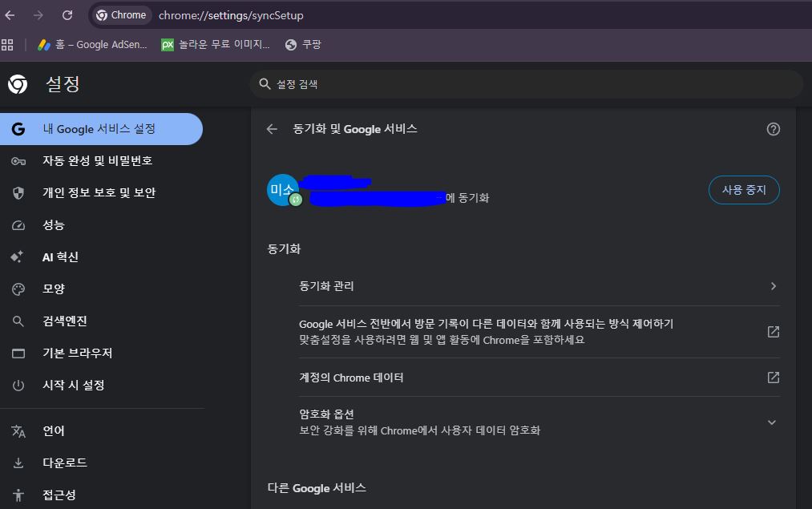Click the palette icon for 모양

coord(18,289)
